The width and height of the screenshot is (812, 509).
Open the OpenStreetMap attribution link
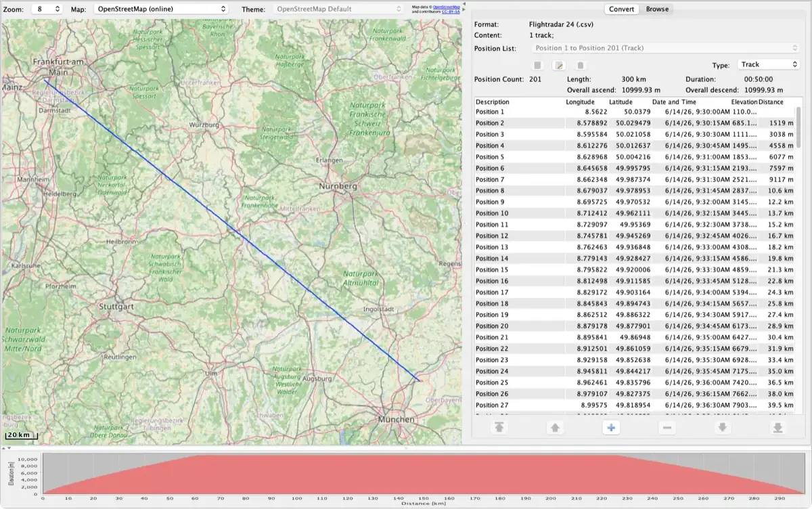447,7
